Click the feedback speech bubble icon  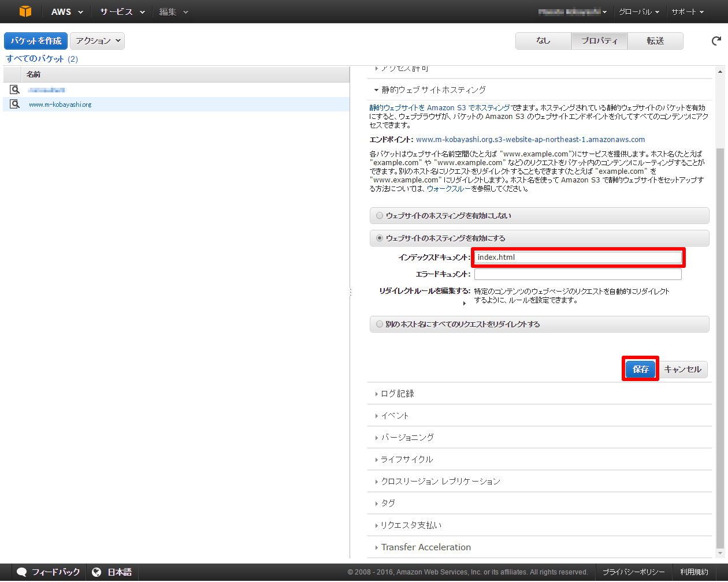22,572
